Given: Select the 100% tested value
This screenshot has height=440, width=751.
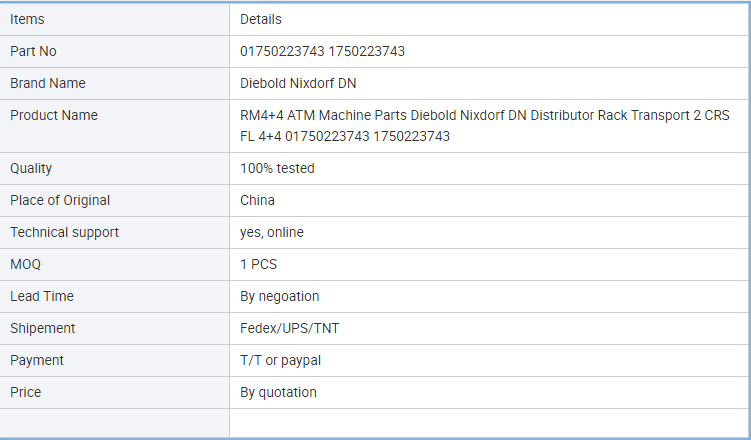Looking at the screenshot, I should (277, 169).
